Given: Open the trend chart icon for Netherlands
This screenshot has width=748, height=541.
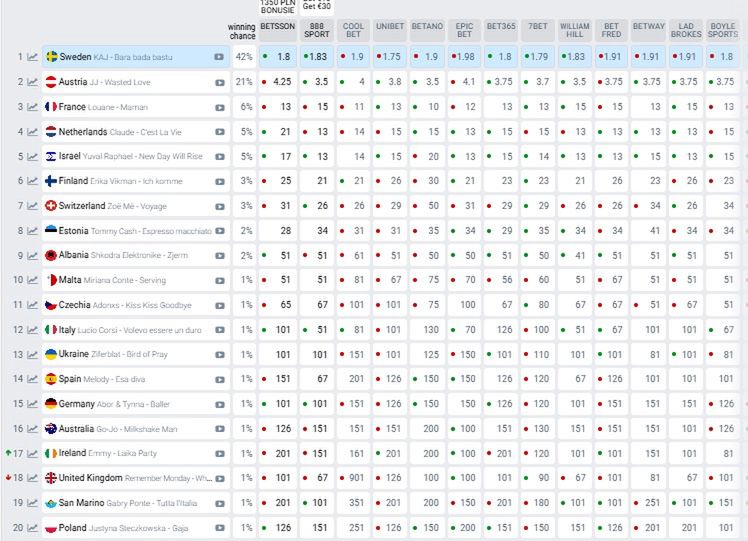Looking at the screenshot, I should 32,132.
